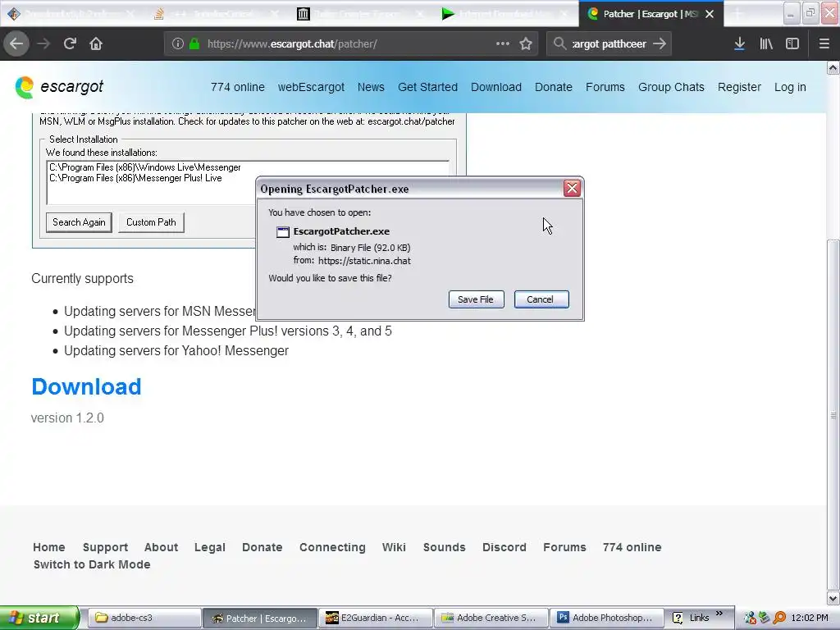Click the green padlock security icon

(194, 44)
